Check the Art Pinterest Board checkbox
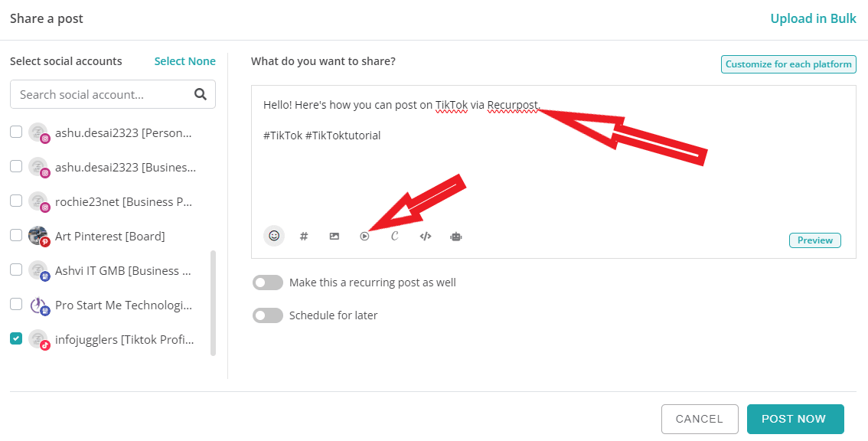Image resolution: width=868 pixels, height=441 pixels. [16, 235]
